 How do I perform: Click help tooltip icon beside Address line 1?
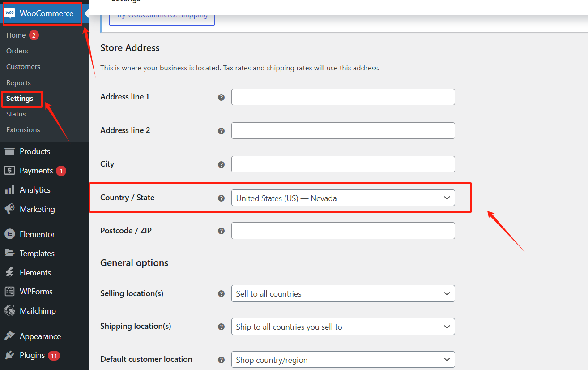click(221, 97)
